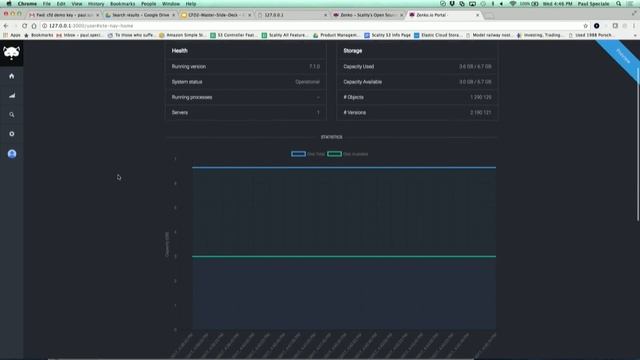
Task: Click the black circular extension icon in the toolbar
Action: pyautogui.click(x=597, y=26)
